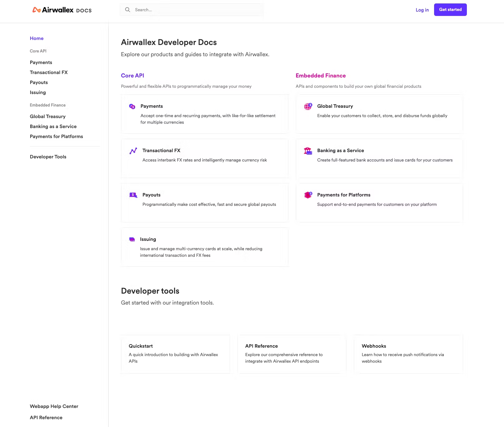Click the Core API section heading
Screen dimensions: 504x427
(133, 76)
